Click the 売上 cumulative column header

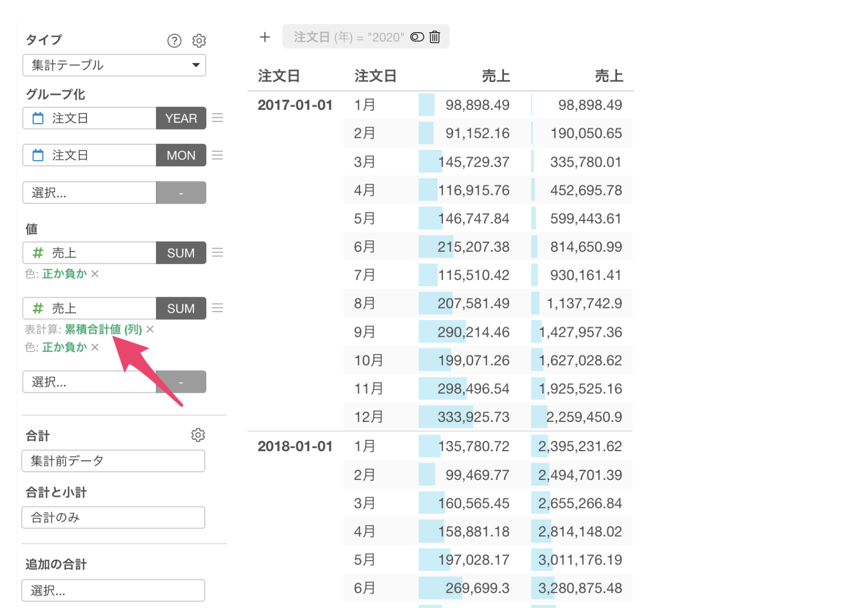coord(608,76)
